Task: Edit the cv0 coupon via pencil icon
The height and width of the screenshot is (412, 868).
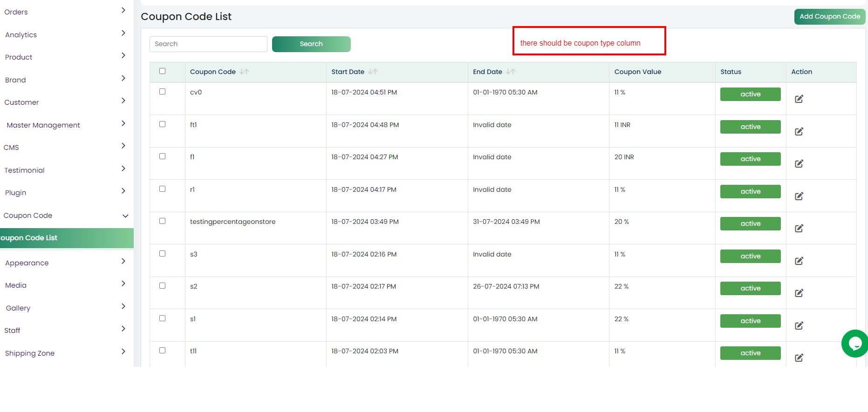Action: pos(799,99)
